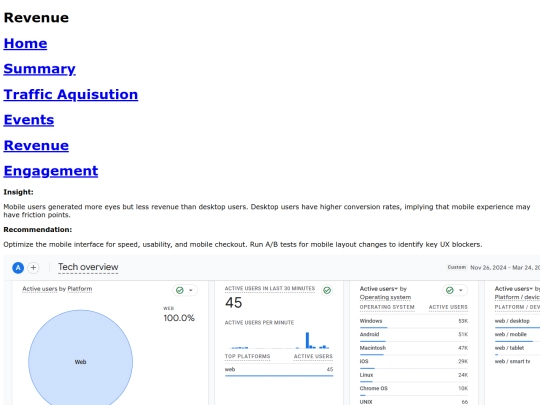Click green check icon on Operating system card

[x=450, y=290]
